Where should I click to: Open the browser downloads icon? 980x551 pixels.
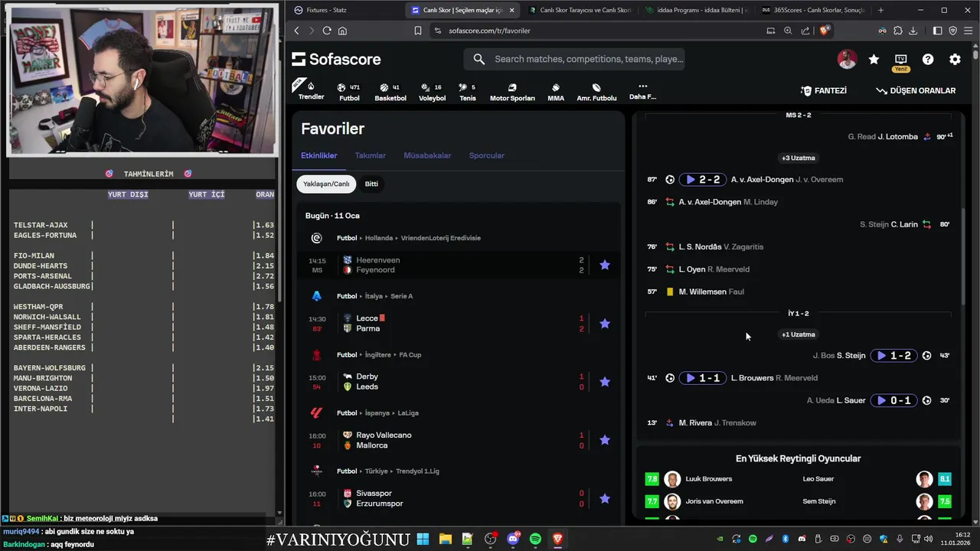click(913, 31)
